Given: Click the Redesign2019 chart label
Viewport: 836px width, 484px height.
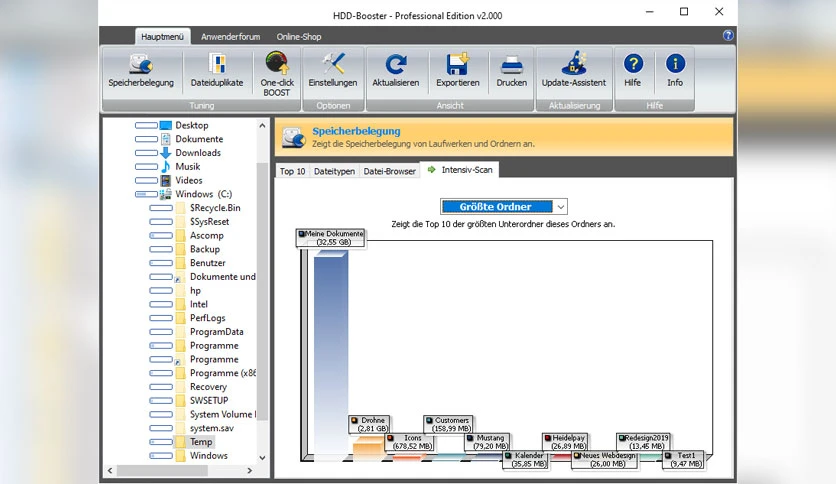Looking at the screenshot, I should 643,442.
